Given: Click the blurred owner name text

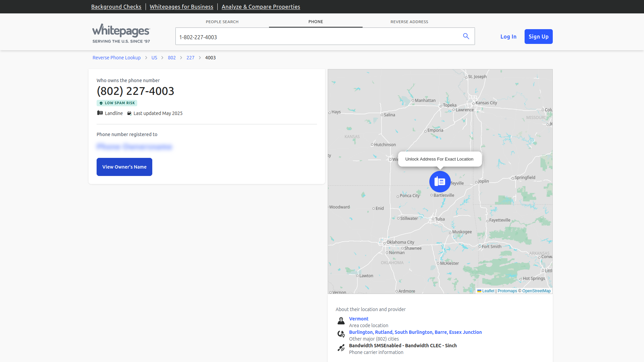Looking at the screenshot, I should [x=134, y=147].
